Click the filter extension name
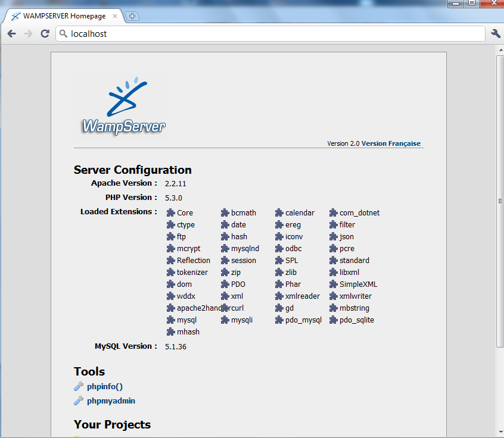The height and width of the screenshot is (438, 504). click(x=347, y=224)
